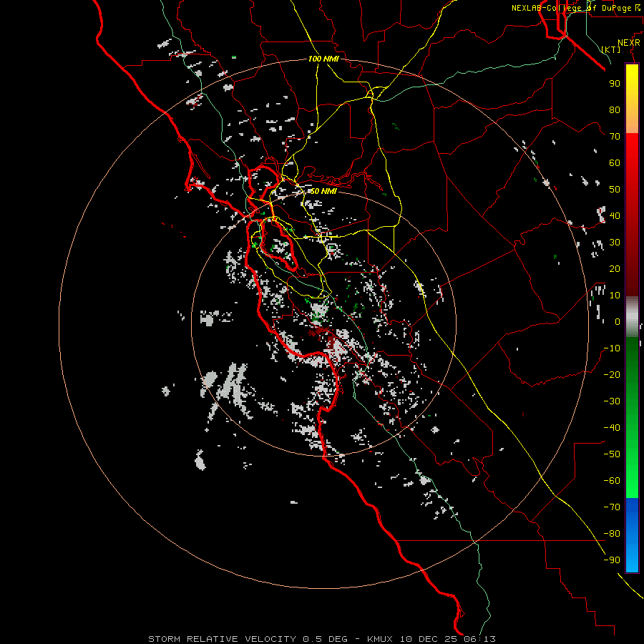The width and height of the screenshot is (644, 644).
Task: Click the -40 value on velocity scale
Action: pyautogui.click(x=612, y=428)
